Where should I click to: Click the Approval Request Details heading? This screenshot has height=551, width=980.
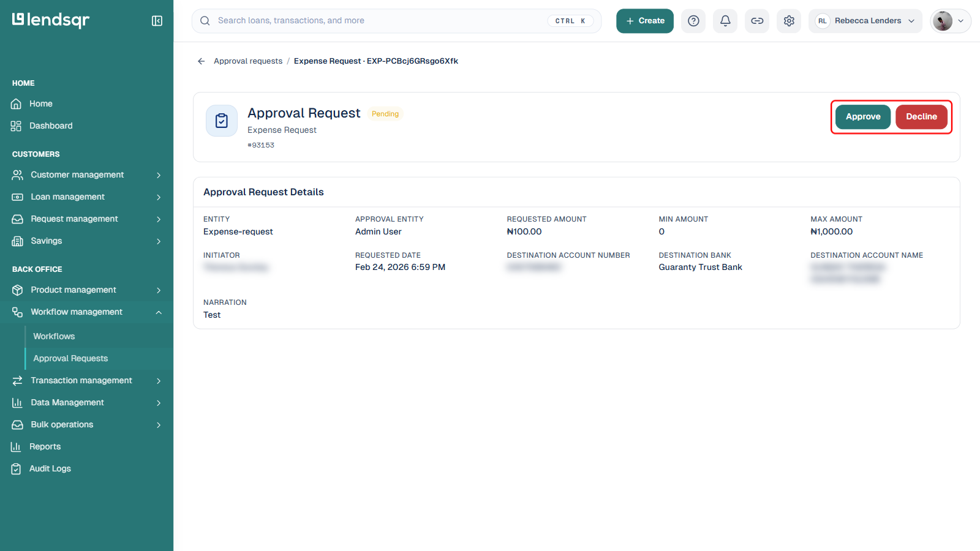click(263, 192)
